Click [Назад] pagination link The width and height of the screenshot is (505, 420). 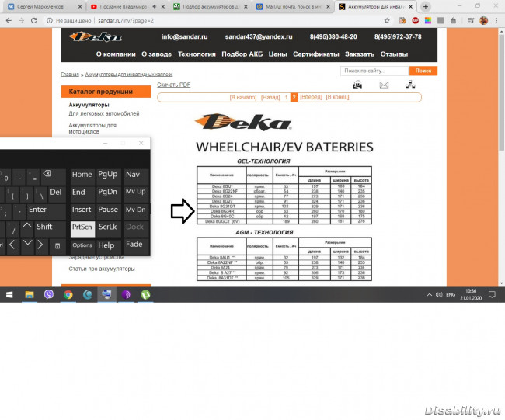(x=270, y=97)
